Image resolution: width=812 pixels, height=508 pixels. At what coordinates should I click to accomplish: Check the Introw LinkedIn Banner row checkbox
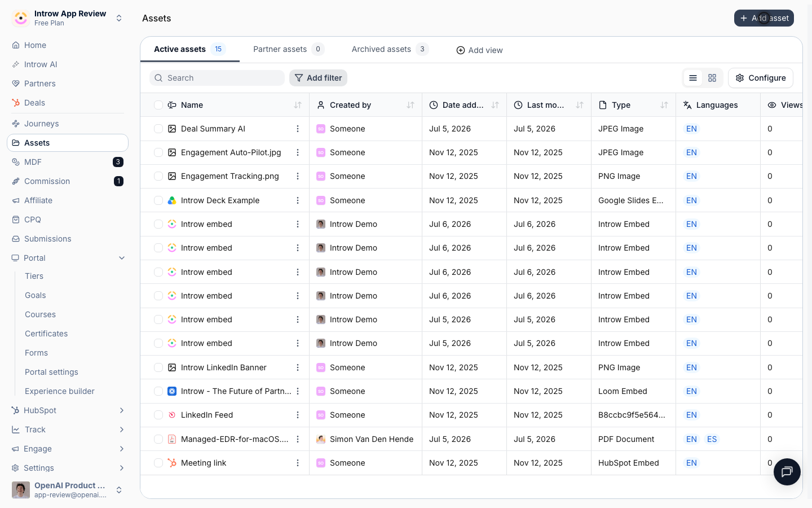pyautogui.click(x=158, y=367)
